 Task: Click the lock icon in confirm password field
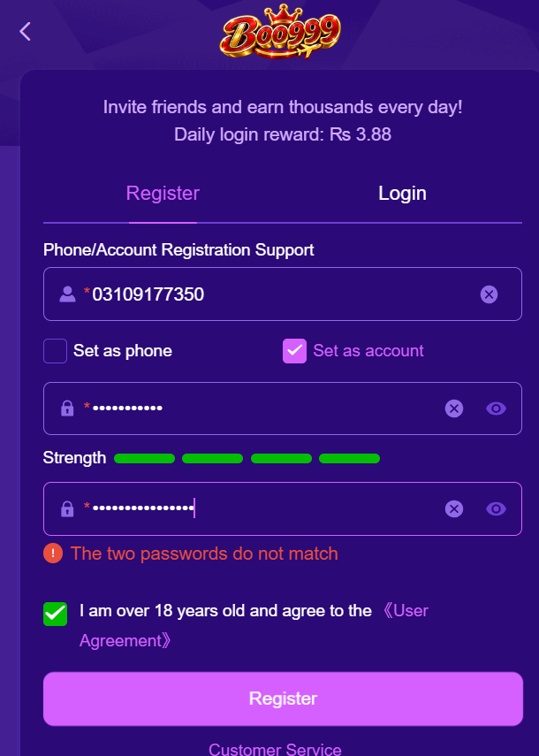click(x=67, y=508)
